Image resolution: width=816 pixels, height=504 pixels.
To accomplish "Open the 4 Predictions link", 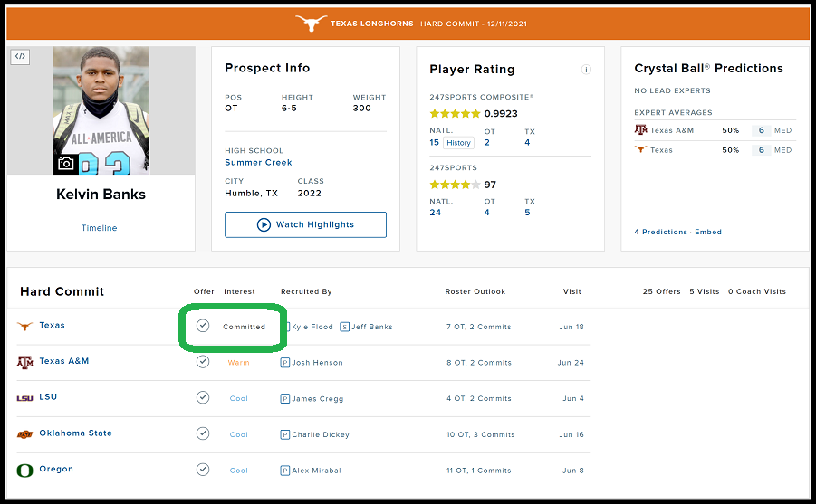I will [660, 232].
